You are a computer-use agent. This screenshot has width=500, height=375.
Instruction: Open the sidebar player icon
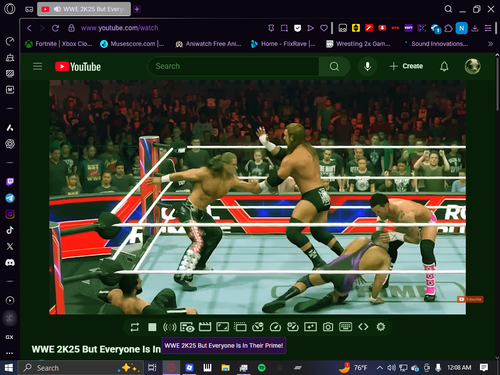pyautogui.click(x=10, y=300)
